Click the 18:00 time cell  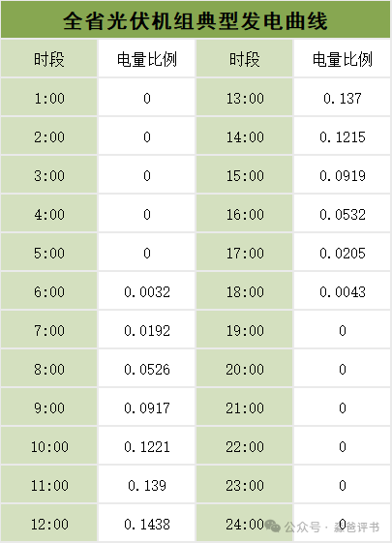point(245,291)
